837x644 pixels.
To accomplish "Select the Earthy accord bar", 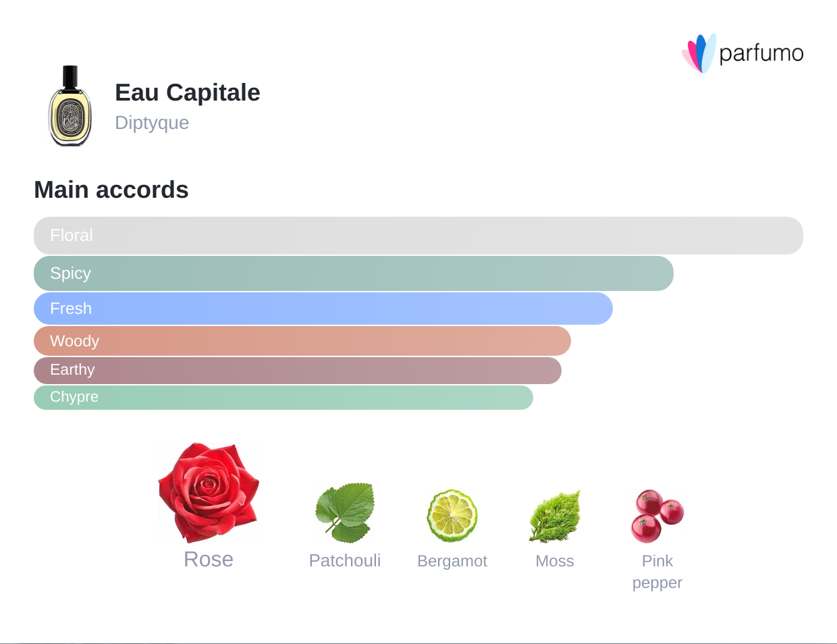I will pyautogui.click(x=298, y=370).
